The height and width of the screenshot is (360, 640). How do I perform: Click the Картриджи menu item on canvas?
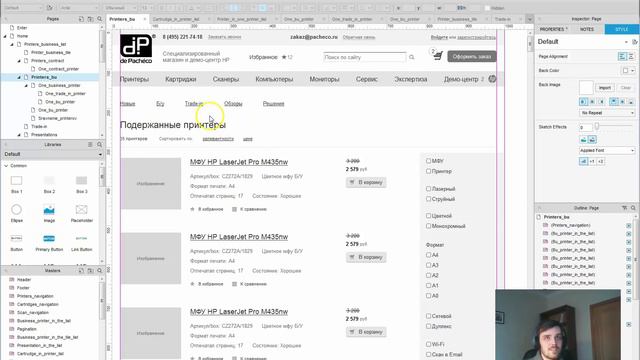tap(180, 79)
